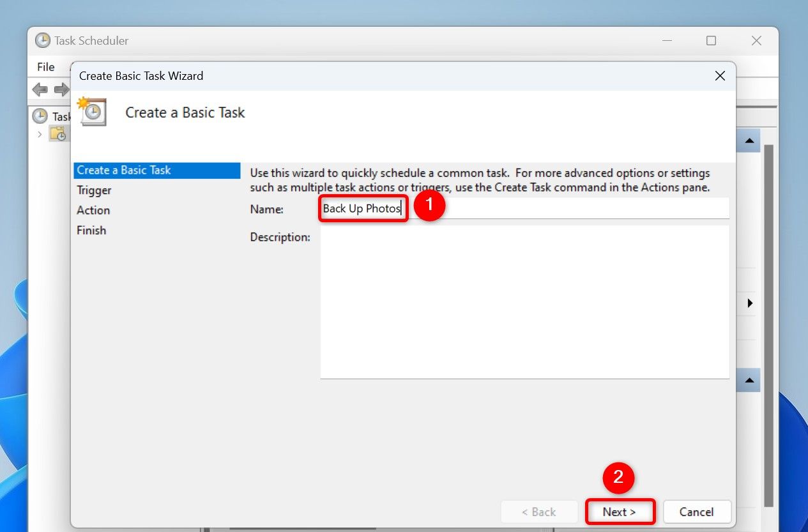The height and width of the screenshot is (532, 808).
Task: Close the Create Basic Task Wizard dialog
Action: [x=720, y=75]
